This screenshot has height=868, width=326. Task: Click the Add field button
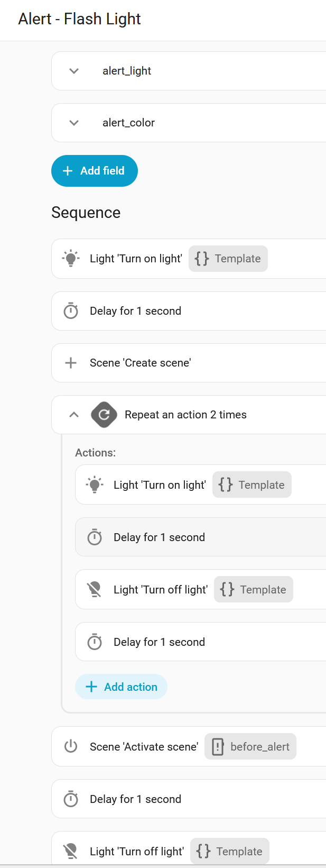click(x=95, y=171)
